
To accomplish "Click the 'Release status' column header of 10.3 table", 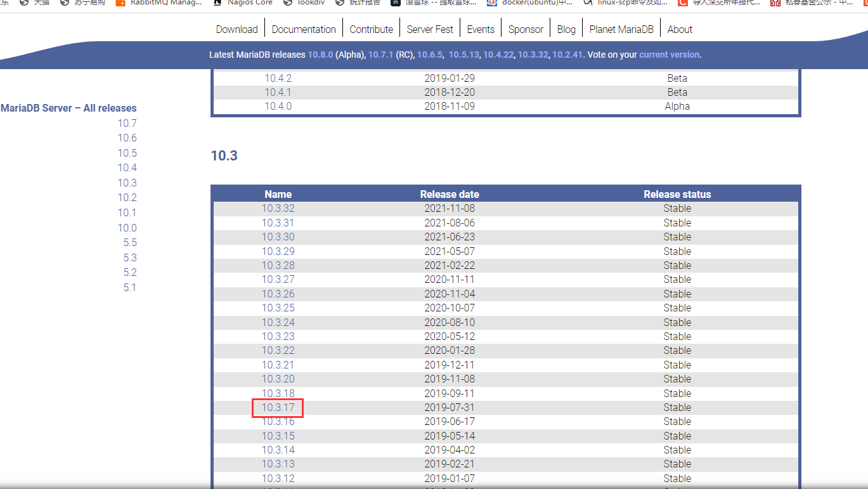I will tap(677, 194).
